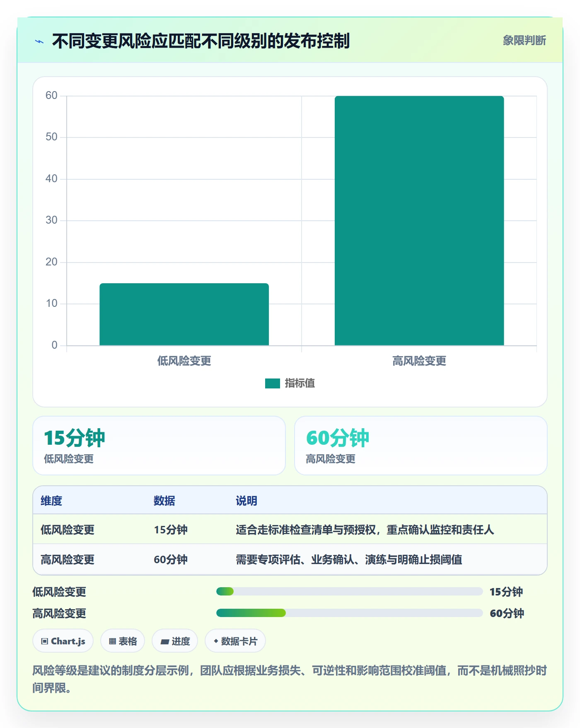Viewport: 580px width, 728px height.
Task: Select the 进度 tag chip
Action: pos(175,641)
